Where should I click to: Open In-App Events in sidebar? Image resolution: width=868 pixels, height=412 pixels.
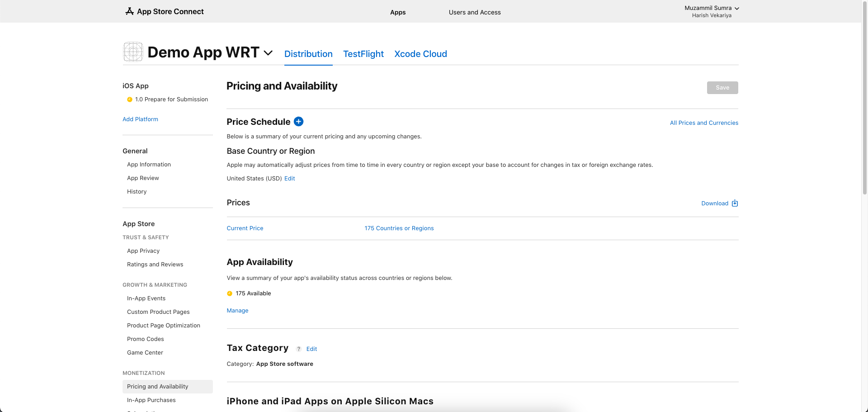(146, 298)
